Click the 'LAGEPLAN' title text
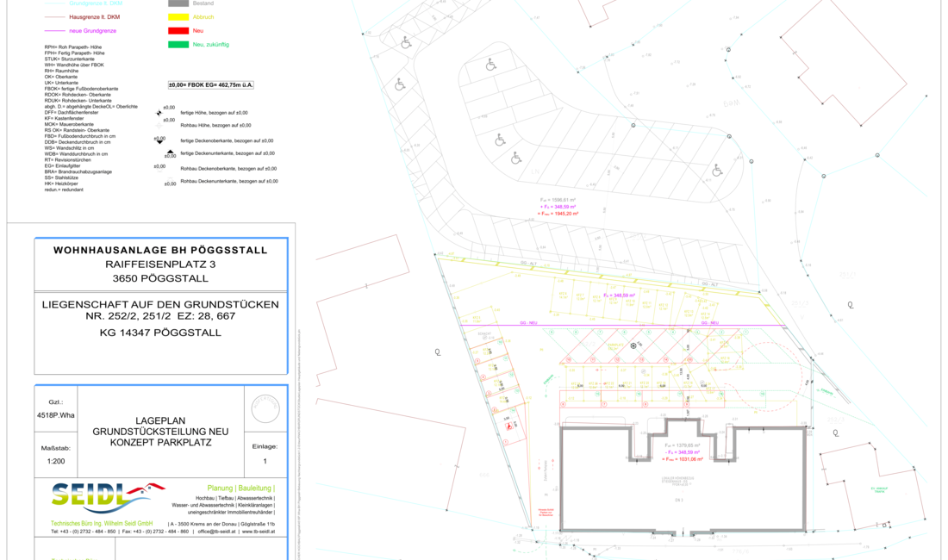The image size is (948, 560). pos(160,421)
